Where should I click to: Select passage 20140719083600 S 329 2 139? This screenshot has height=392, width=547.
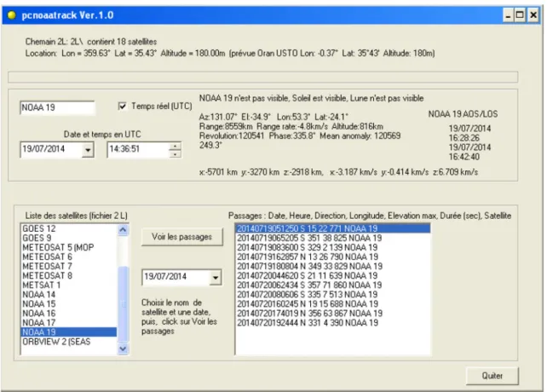(333, 247)
